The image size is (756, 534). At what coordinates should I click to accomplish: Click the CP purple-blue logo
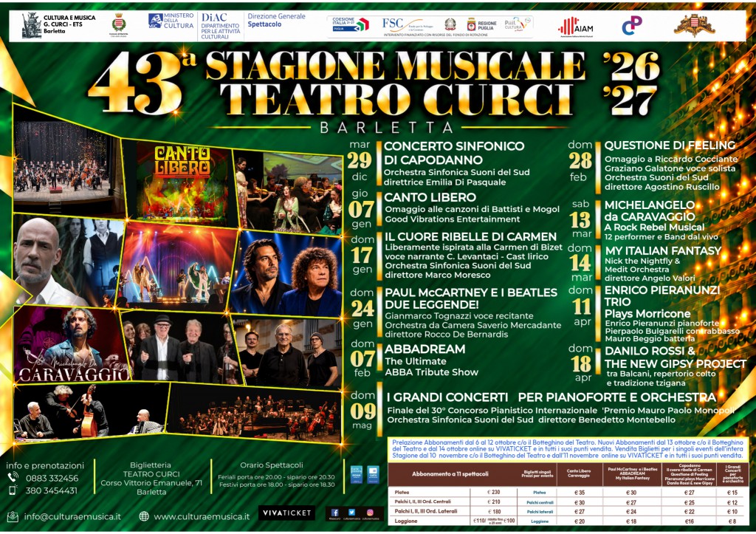[632, 26]
